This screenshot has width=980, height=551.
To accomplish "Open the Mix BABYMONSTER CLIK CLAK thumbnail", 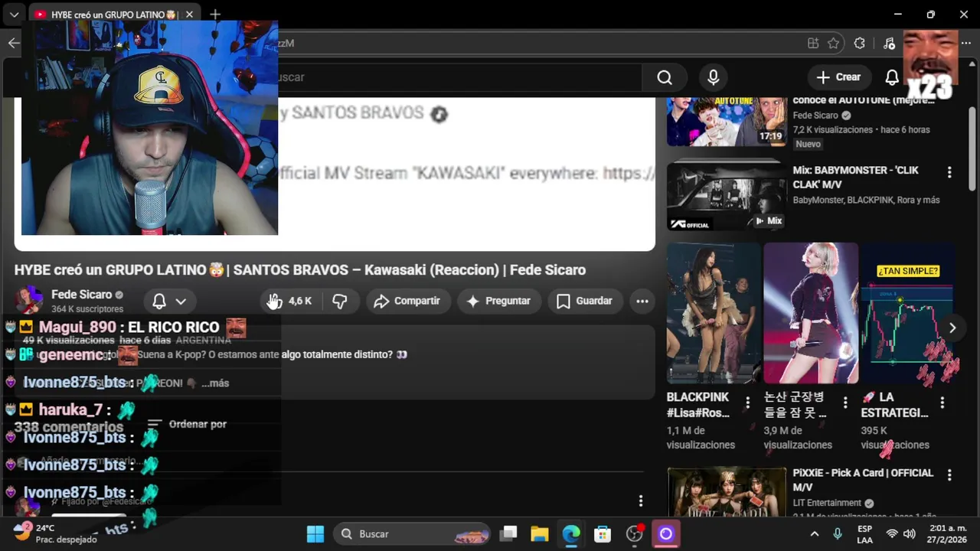I will coord(726,195).
